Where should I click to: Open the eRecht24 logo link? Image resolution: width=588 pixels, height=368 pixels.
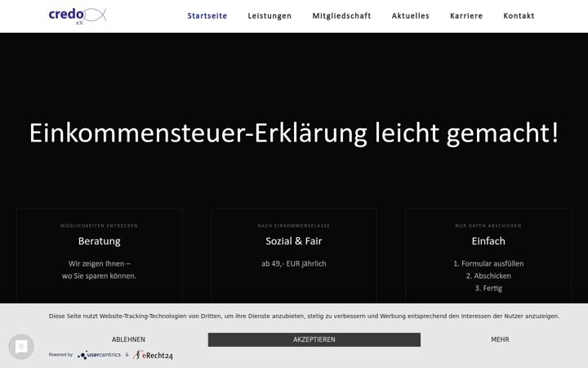[153, 355]
